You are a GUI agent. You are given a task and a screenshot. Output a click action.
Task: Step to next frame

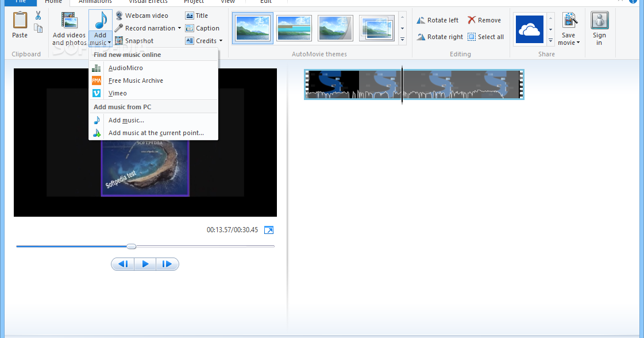167,264
